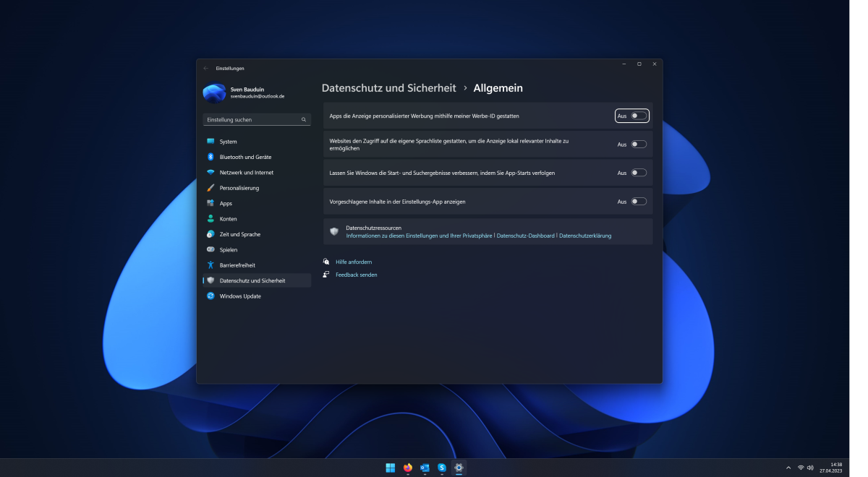This screenshot has height=477, width=868.
Task: Show hidden icons via tray chevron
Action: [x=788, y=468]
